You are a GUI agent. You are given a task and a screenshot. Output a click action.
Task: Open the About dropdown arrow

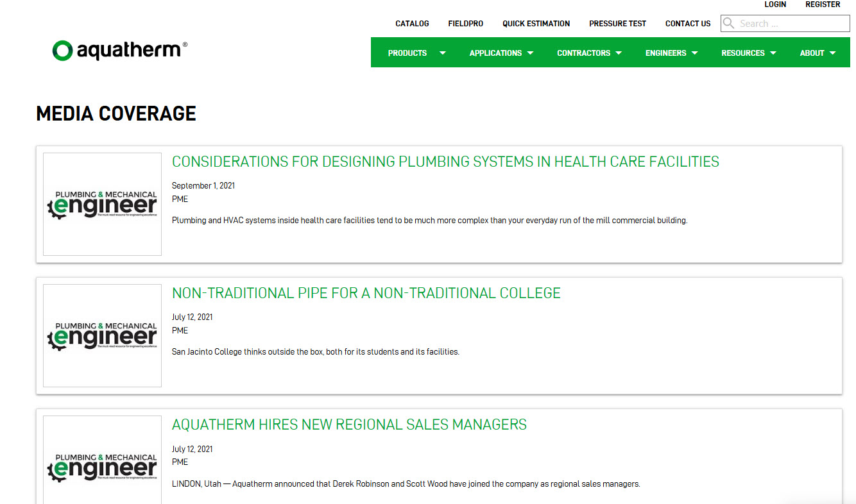coord(833,53)
